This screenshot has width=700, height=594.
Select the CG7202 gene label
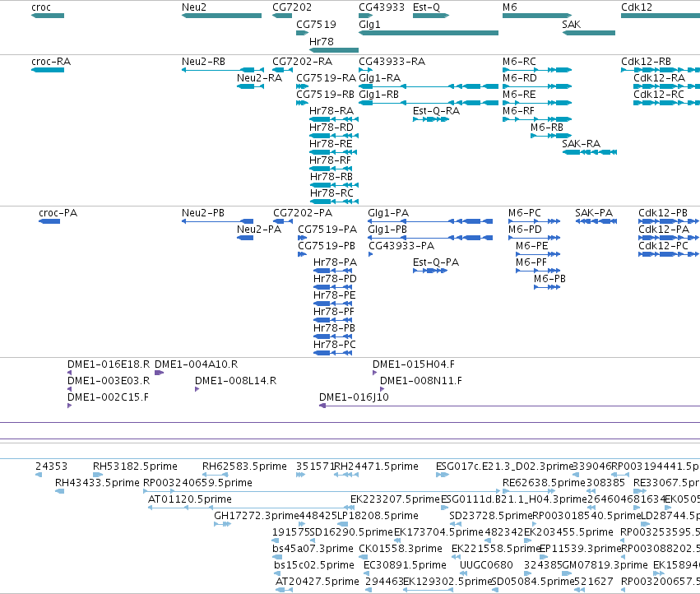coord(292,7)
